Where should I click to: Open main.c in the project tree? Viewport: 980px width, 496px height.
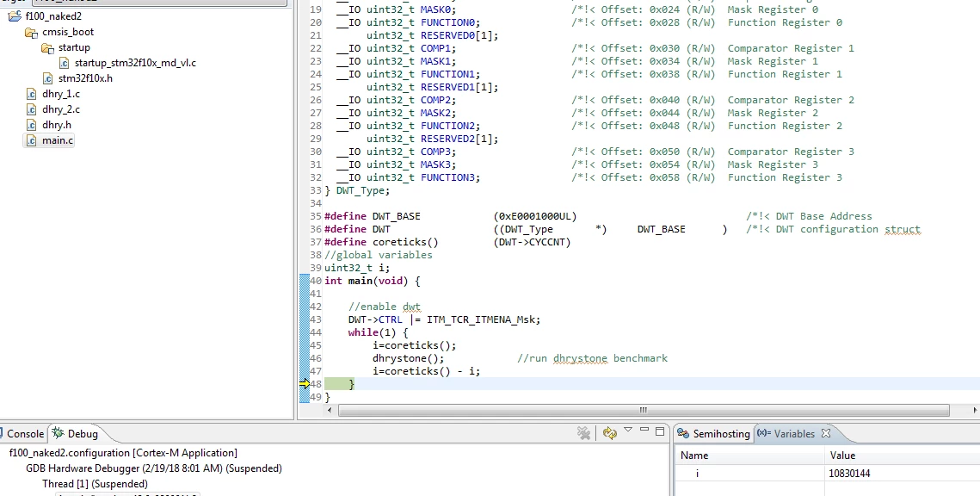(x=57, y=140)
